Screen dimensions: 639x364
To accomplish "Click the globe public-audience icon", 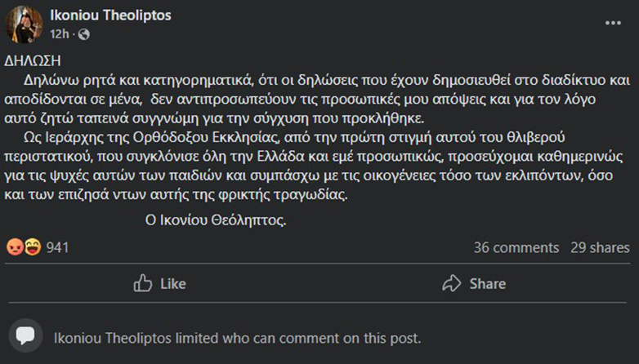I will point(84,34).
